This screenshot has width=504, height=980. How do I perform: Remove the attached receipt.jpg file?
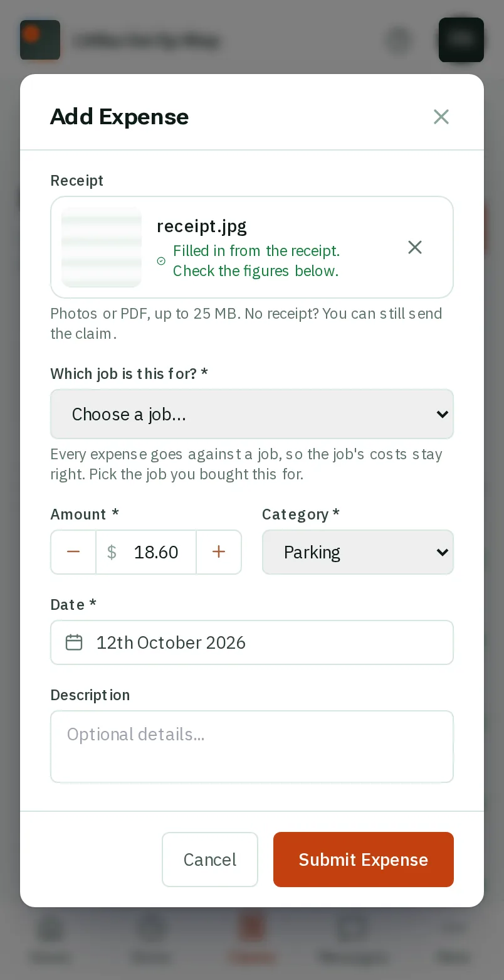pos(415,247)
